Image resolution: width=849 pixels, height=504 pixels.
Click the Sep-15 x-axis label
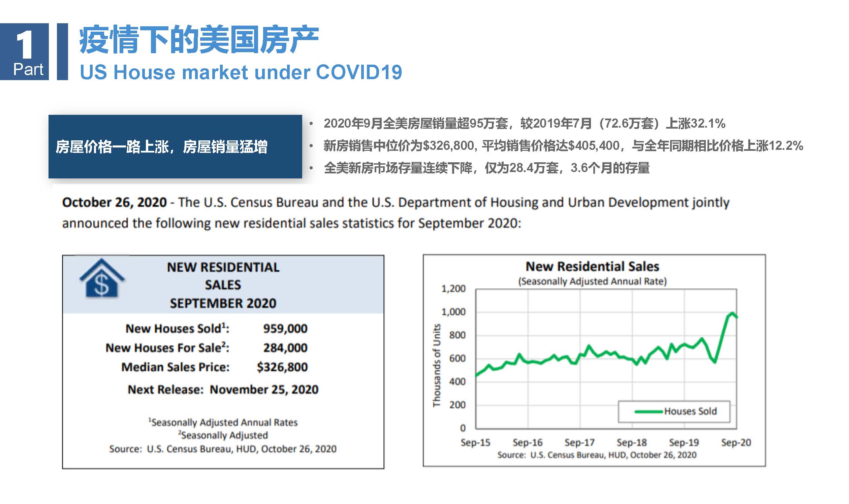pyautogui.click(x=475, y=442)
